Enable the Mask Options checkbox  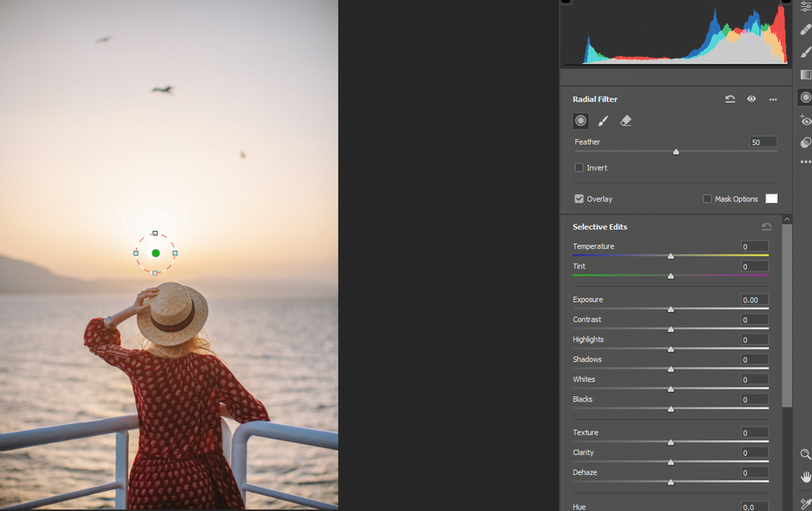[706, 198]
